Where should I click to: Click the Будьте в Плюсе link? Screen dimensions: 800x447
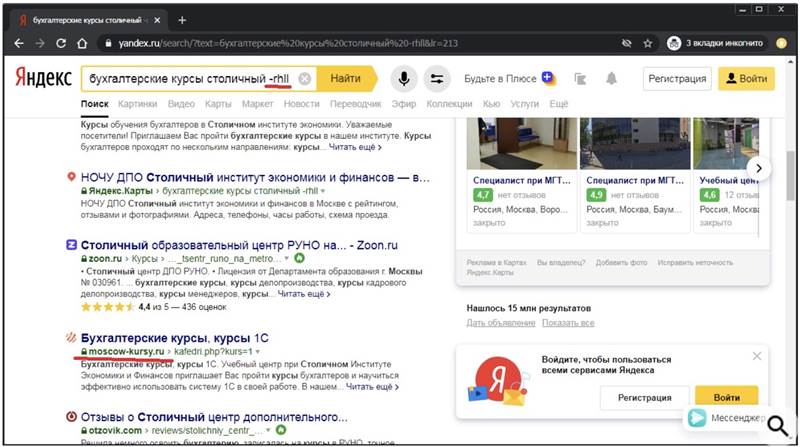[x=500, y=79]
